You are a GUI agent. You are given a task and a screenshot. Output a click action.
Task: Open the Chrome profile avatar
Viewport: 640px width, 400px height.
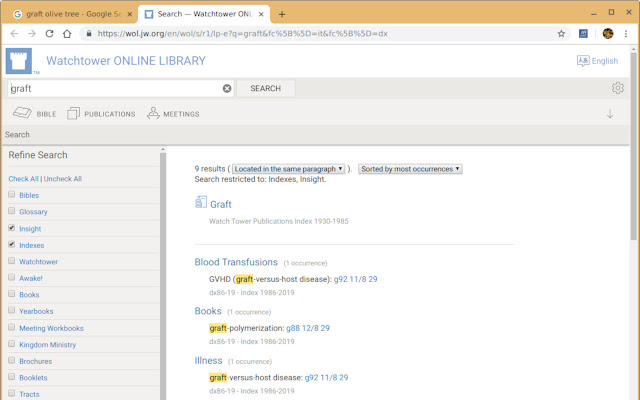click(x=608, y=33)
